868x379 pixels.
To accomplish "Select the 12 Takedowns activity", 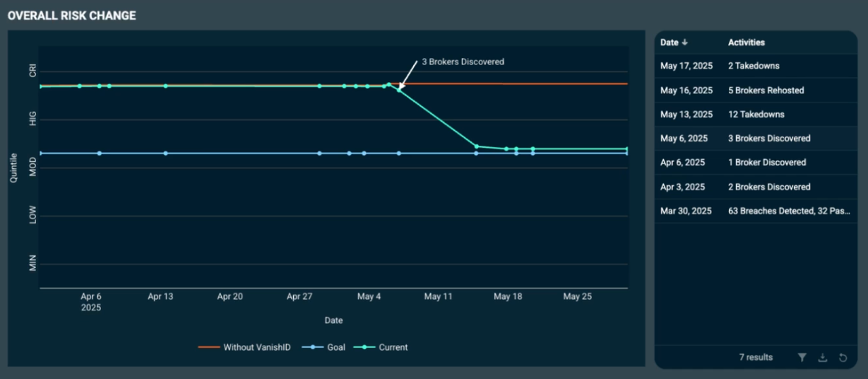I will (x=756, y=115).
